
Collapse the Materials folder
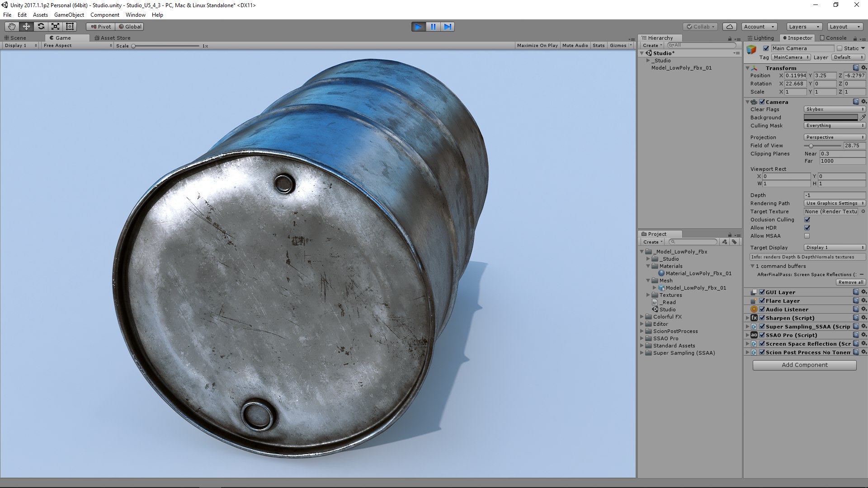click(x=648, y=266)
